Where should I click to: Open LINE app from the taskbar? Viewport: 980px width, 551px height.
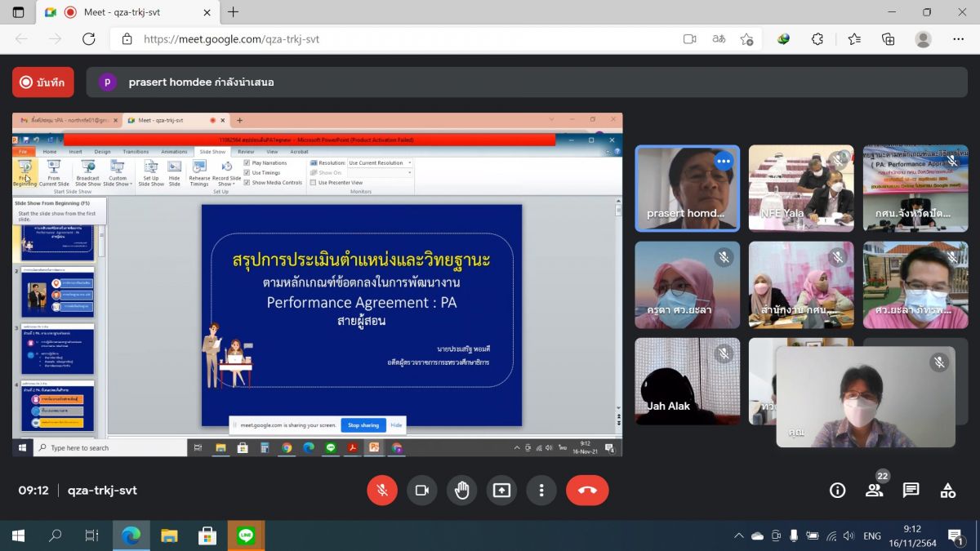(246, 535)
